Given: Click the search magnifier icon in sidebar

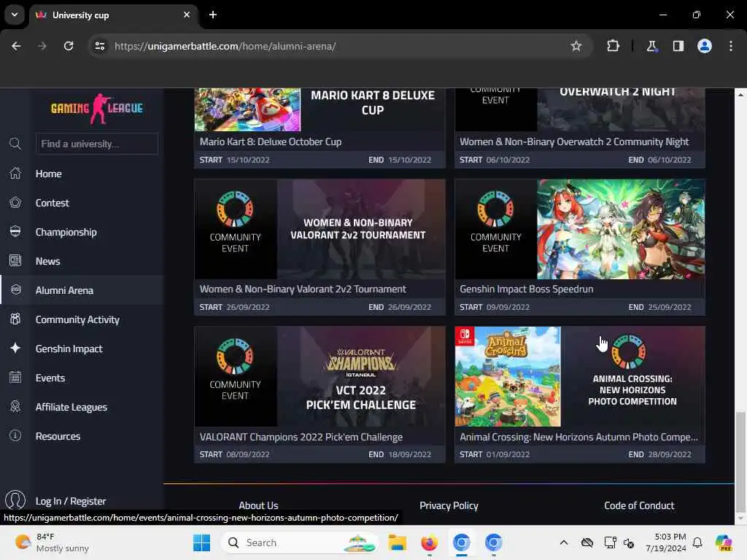Looking at the screenshot, I should [15, 144].
